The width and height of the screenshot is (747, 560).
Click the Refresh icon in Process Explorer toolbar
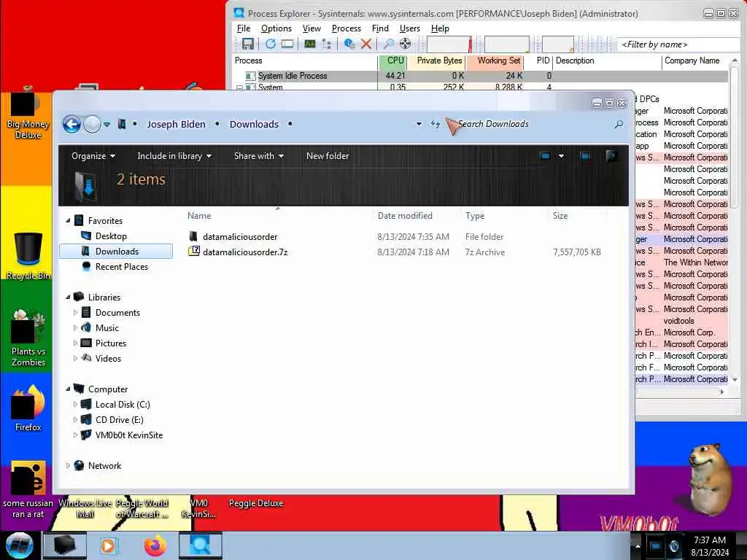(270, 44)
